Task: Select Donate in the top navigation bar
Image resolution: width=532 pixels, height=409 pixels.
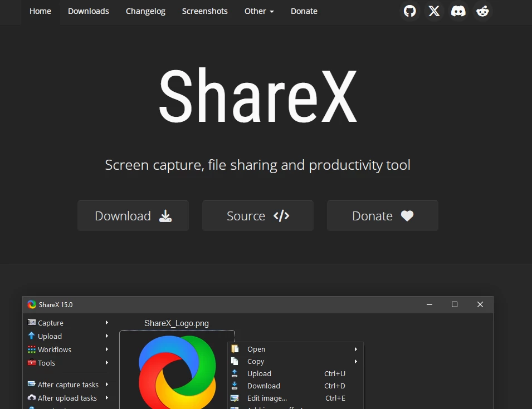Action: point(304,11)
